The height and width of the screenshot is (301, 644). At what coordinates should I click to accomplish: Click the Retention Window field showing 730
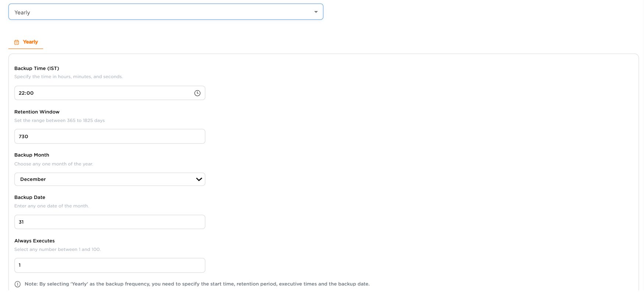tap(110, 136)
